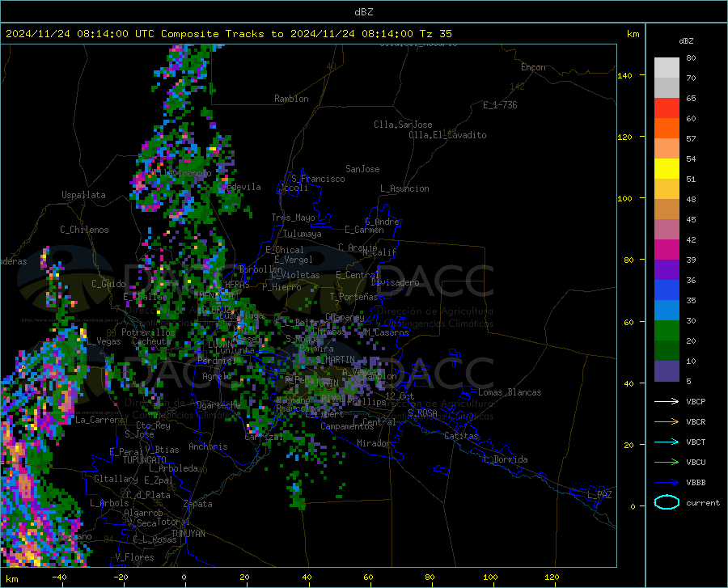Click the 'current' legend label
This screenshot has height=588, width=728.
click(703, 502)
